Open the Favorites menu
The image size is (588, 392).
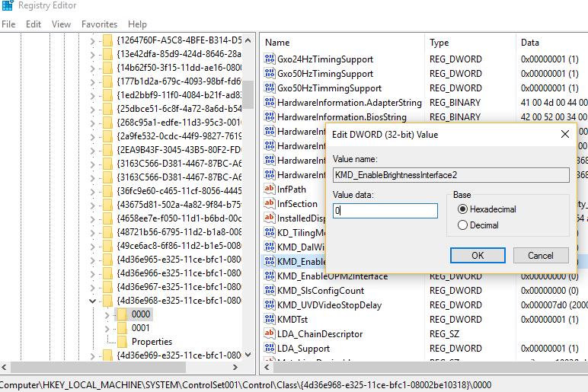[x=99, y=24]
